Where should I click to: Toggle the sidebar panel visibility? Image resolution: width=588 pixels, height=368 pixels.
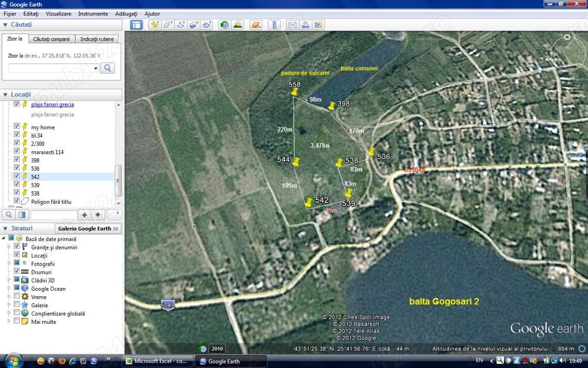coord(137,25)
